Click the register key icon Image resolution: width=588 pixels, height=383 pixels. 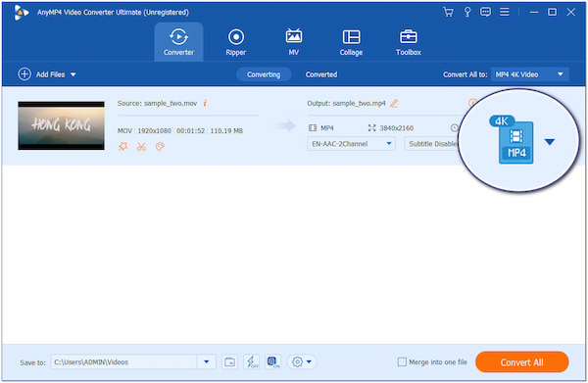pyautogui.click(x=467, y=12)
